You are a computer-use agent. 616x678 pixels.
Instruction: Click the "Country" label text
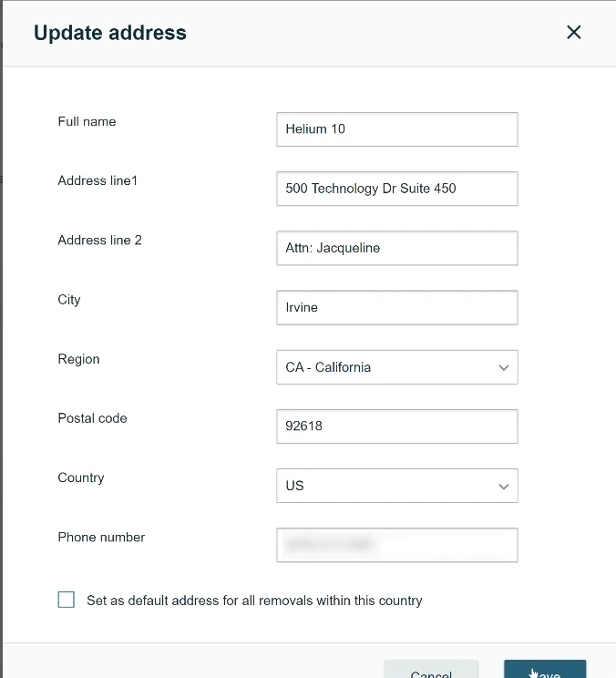81,478
